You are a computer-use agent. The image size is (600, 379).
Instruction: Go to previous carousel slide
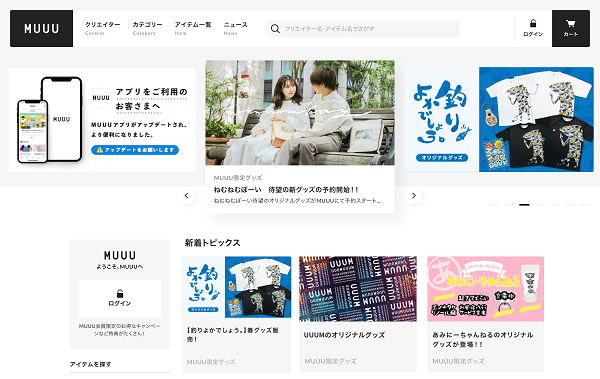186,196
